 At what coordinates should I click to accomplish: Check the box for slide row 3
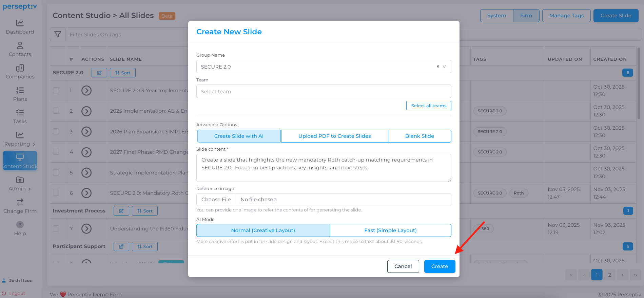tap(56, 131)
